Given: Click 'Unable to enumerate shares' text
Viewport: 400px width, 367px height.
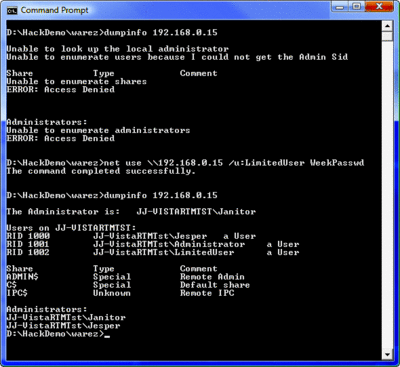Looking at the screenshot, I should (77, 81).
